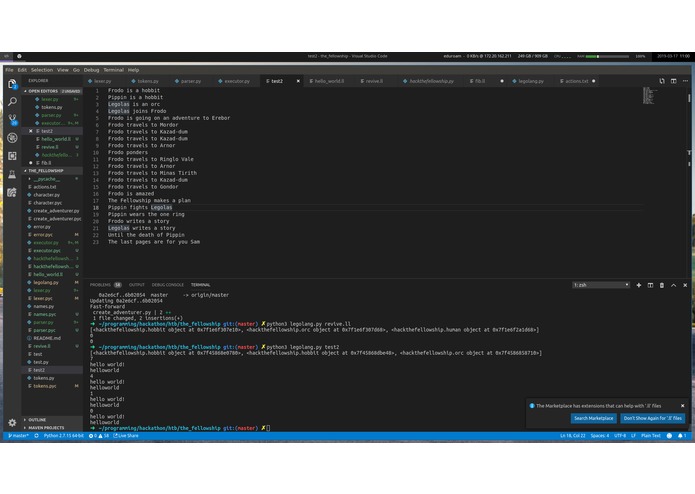The height and width of the screenshot is (494, 695).
Task: Open names.py in the file tree
Action: (52, 306)
